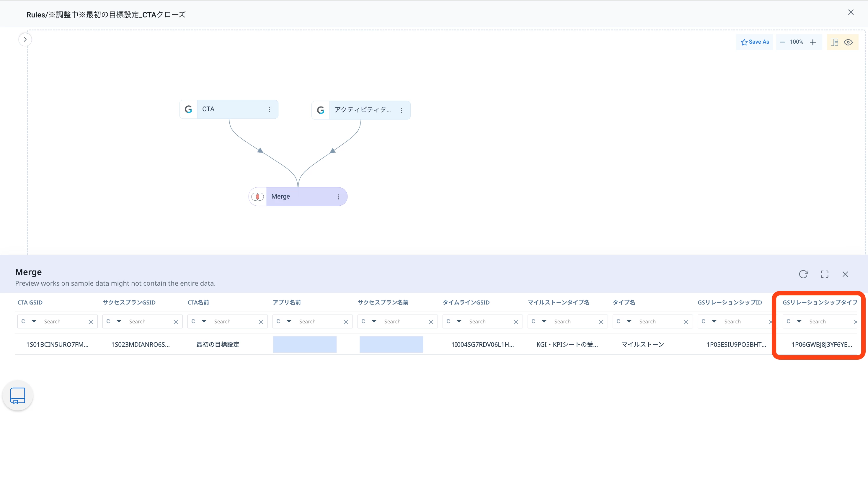This screenshot has height=491, width=868.
Task: Toggle the canvas layout view icon
Action: pyautogui.click(x=834, y=42)
